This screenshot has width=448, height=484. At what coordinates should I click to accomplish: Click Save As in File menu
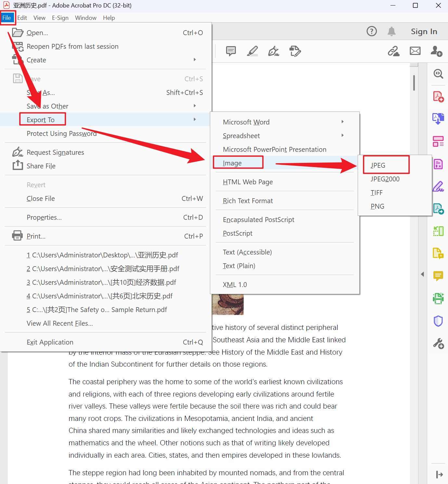click(x=106, y=93)
